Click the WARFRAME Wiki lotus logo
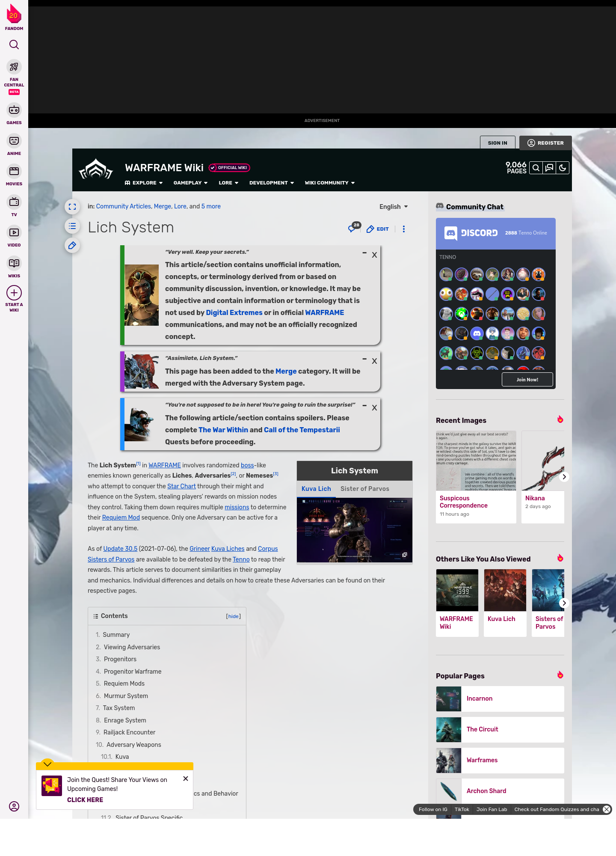The height and width of the screenshot is (856, 616). (96, 169)
